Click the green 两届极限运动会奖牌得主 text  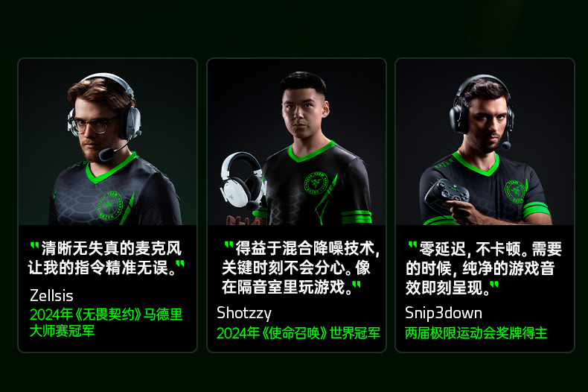pyautogui.click(x=476, y=333)
